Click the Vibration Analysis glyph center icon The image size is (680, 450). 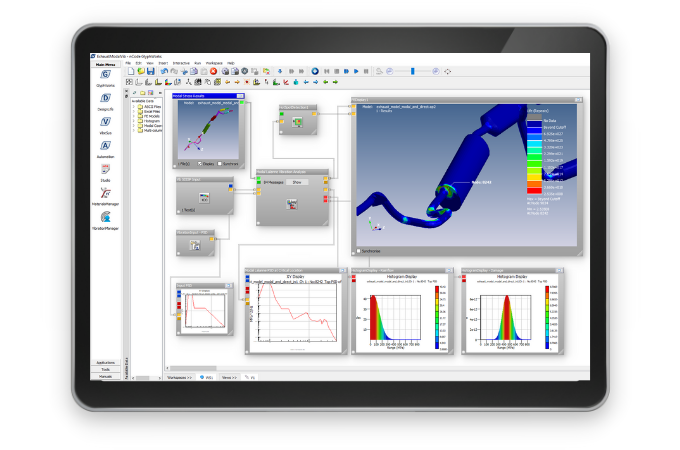(292, 204)
